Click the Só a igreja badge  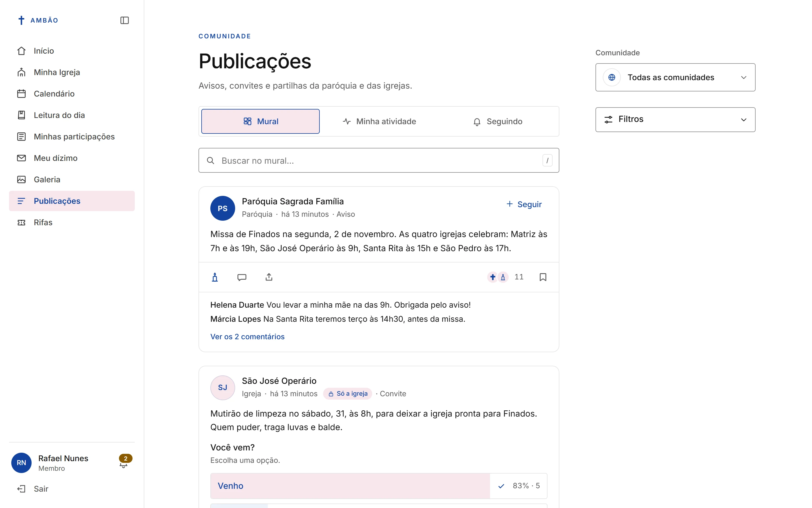pyautogui.click(x=348, y=394)
